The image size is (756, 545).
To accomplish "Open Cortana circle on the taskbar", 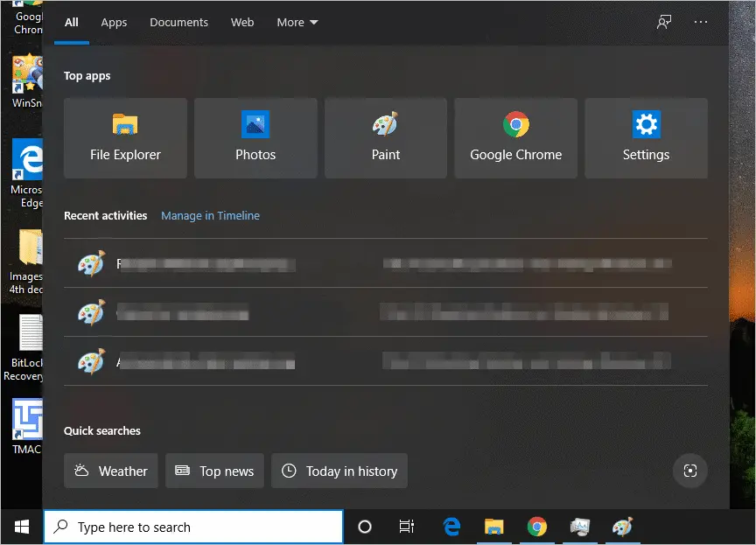I will (365, 527).
